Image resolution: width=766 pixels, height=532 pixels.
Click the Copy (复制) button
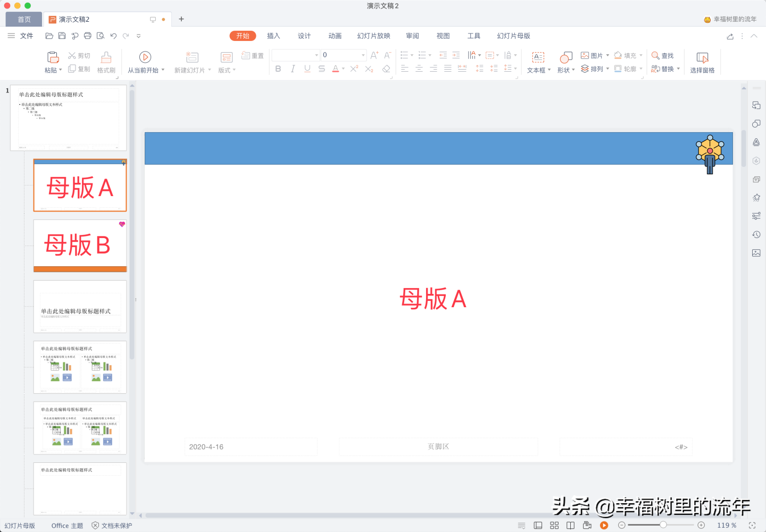pyautogui.click(x=79, y=69)
